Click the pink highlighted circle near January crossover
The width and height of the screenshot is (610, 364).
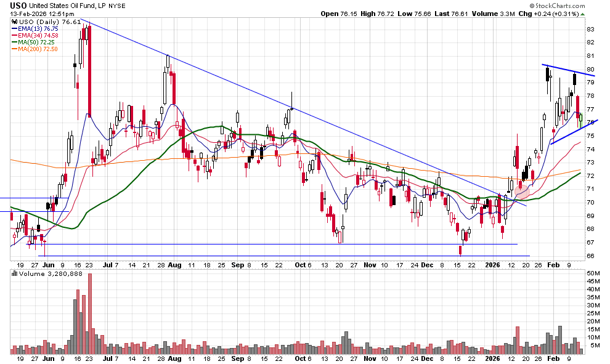click(x=522, y=190)
